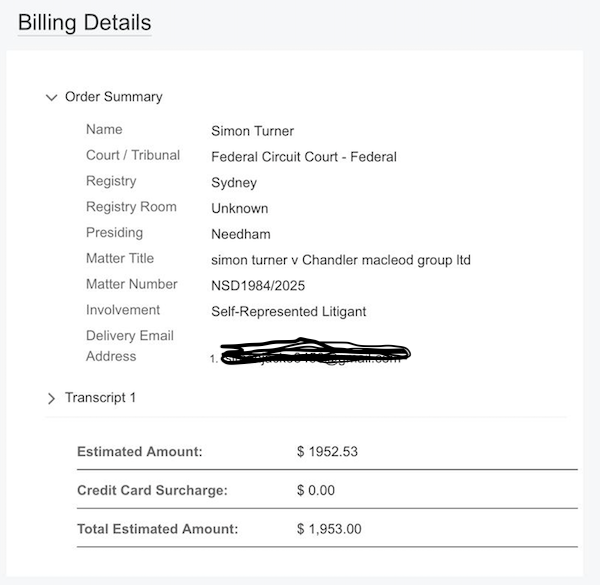This screenshot has height=585, width=600.
Task: Expand the Transcript 1 chevron
Action: point(51,398)
